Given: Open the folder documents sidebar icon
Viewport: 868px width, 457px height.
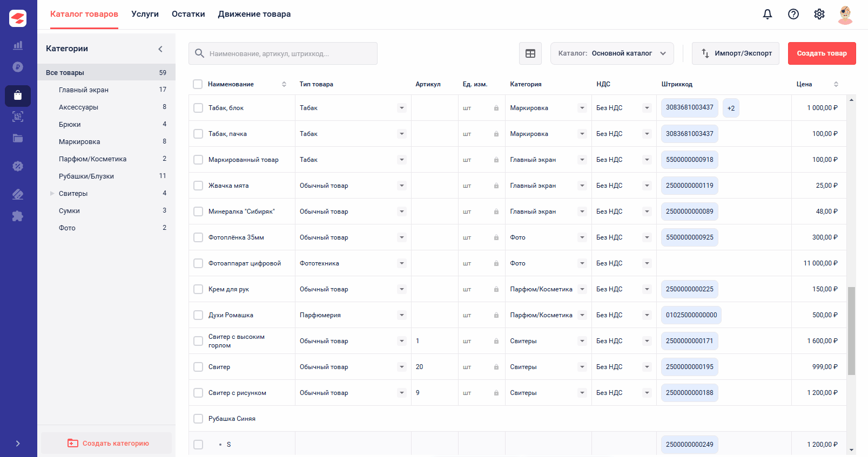Looking at the screenshot, I should coord(18,138).
